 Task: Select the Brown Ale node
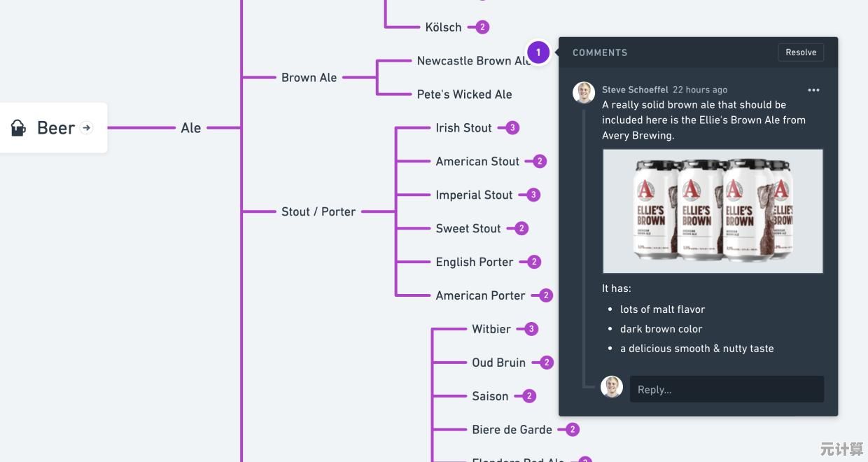[309, 78]
